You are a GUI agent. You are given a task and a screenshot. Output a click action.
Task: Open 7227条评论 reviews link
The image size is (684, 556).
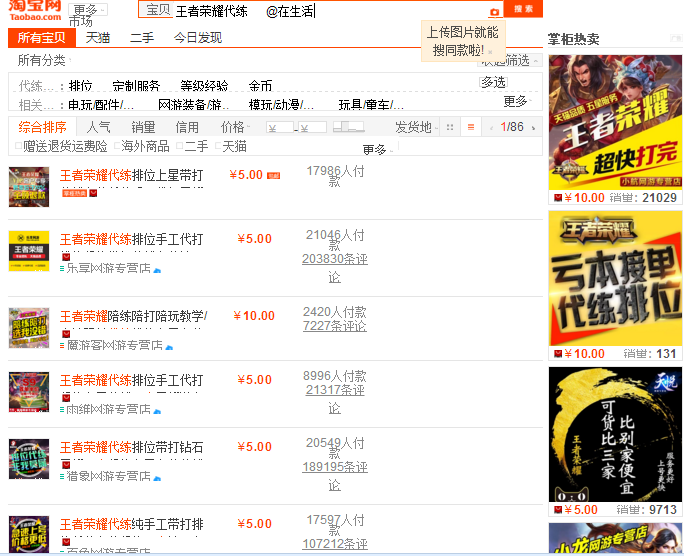click(x=335, y=326)
